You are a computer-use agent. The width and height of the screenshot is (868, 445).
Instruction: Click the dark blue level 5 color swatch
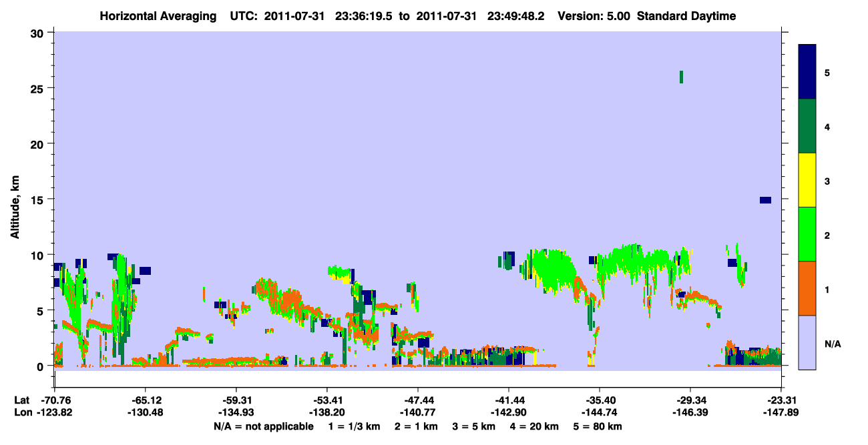tap(807, 72)
